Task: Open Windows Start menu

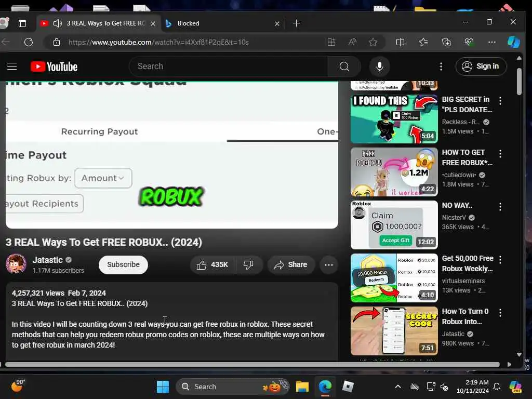Action: (163, 387)
